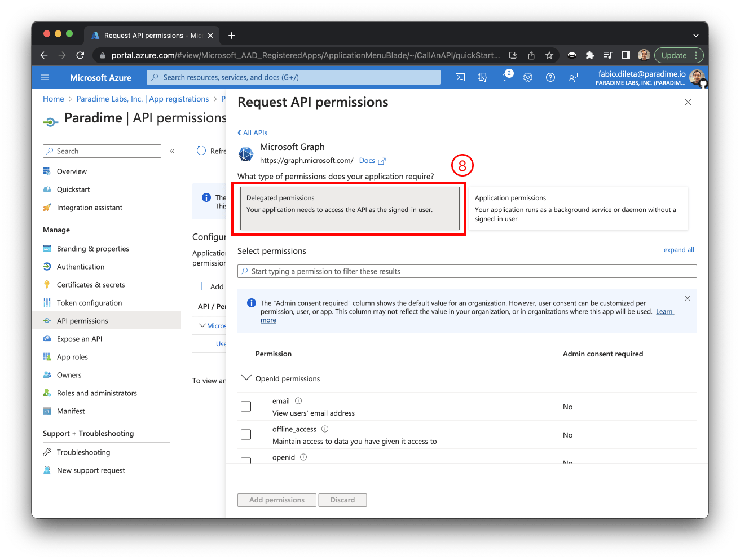Open the browser extensions puzzle icon
This screenshot has width=740, height=560.
(590, 55)
